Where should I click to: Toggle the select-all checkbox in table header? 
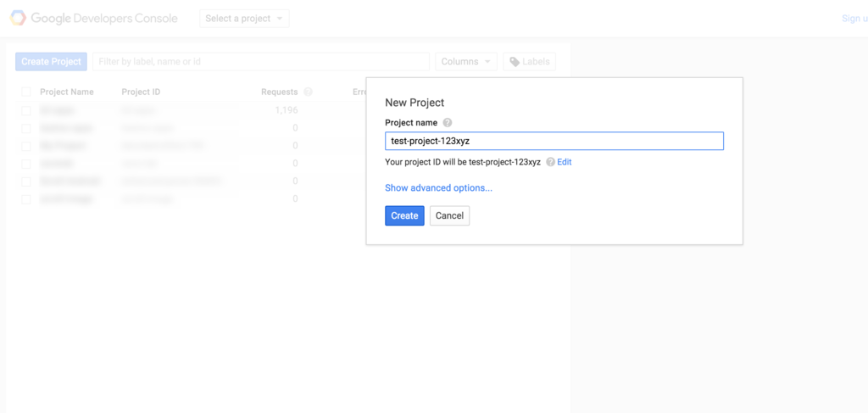(26, 92)
